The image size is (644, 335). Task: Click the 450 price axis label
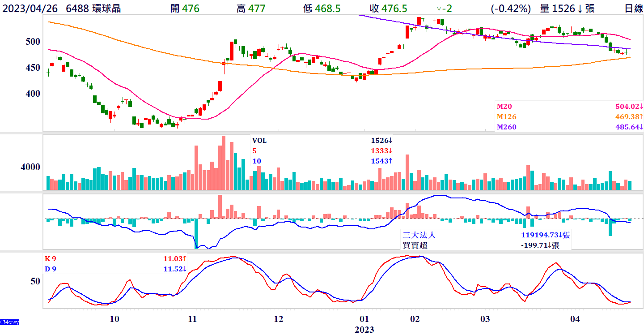(x=33, y=68)
